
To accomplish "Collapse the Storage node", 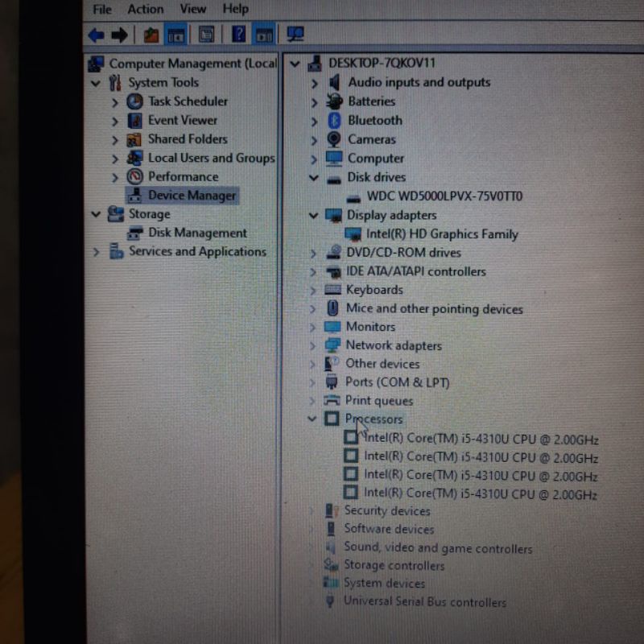I will (x=96, y=214).
